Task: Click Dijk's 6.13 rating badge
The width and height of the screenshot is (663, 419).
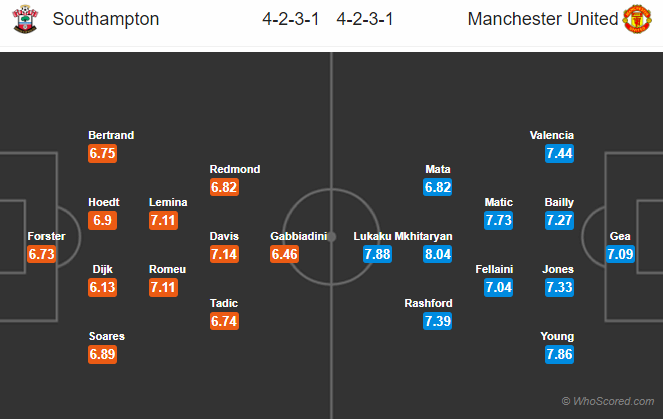Action: point(103,287)
